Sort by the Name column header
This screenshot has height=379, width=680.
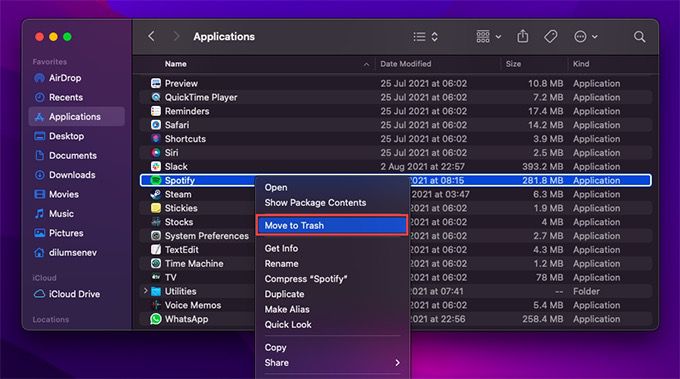pyautogui.click(x=176, y=64)
